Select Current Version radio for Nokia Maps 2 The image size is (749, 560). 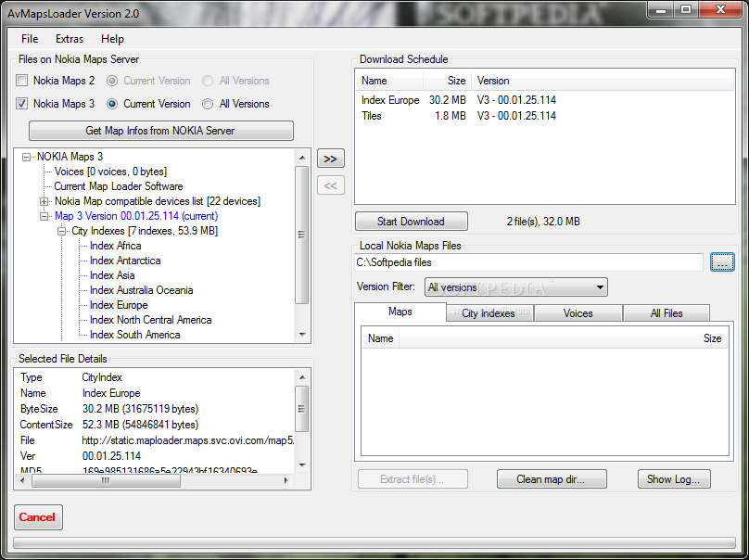tap(112, 81)
